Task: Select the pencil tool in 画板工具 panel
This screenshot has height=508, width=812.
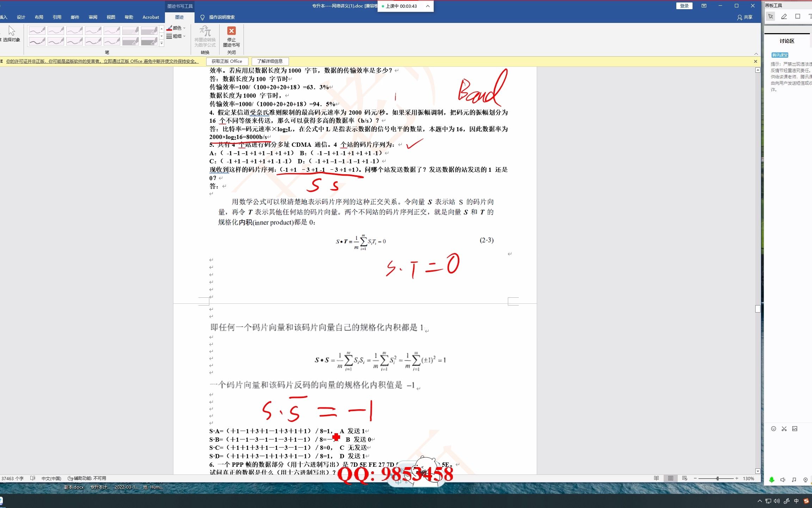Action: (x=784, y=16)
